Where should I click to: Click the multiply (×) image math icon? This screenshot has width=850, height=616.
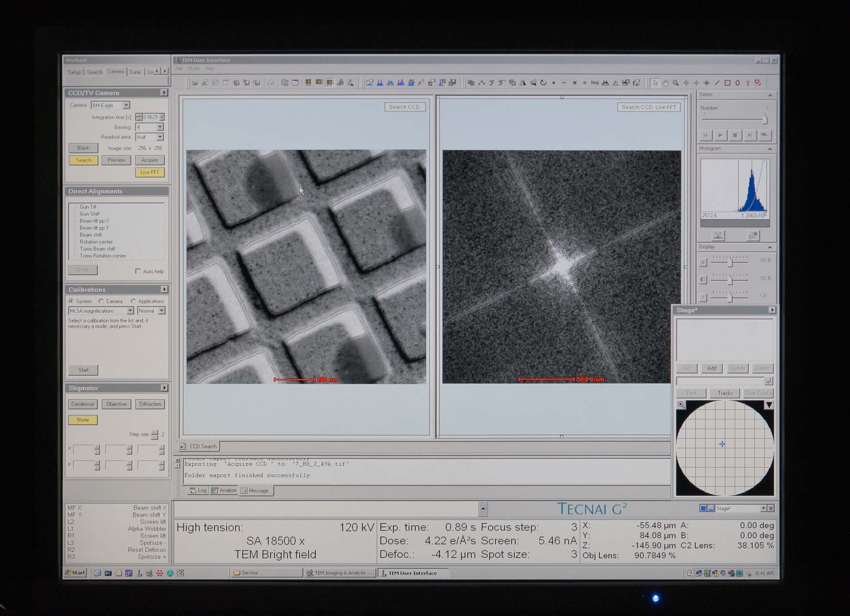click(575, 83)
